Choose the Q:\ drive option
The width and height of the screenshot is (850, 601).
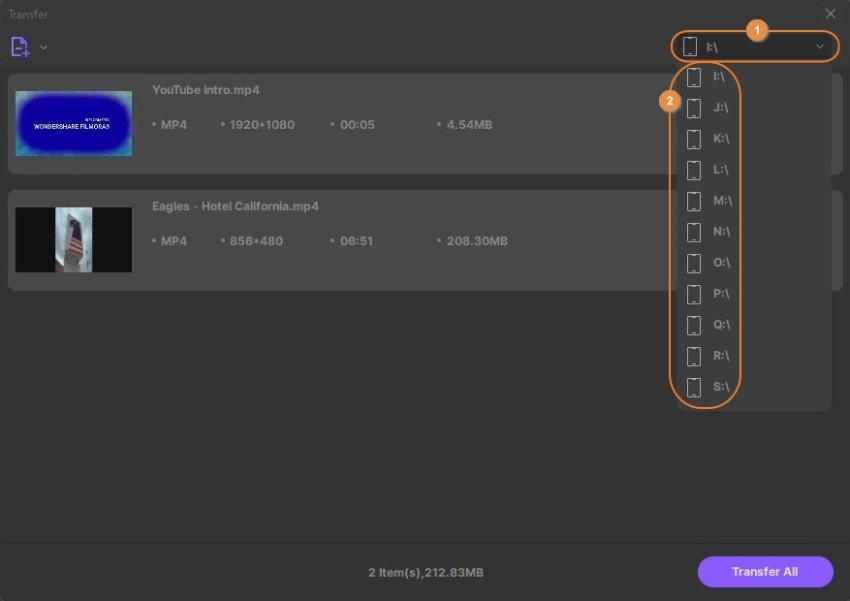tap(720, 325)
